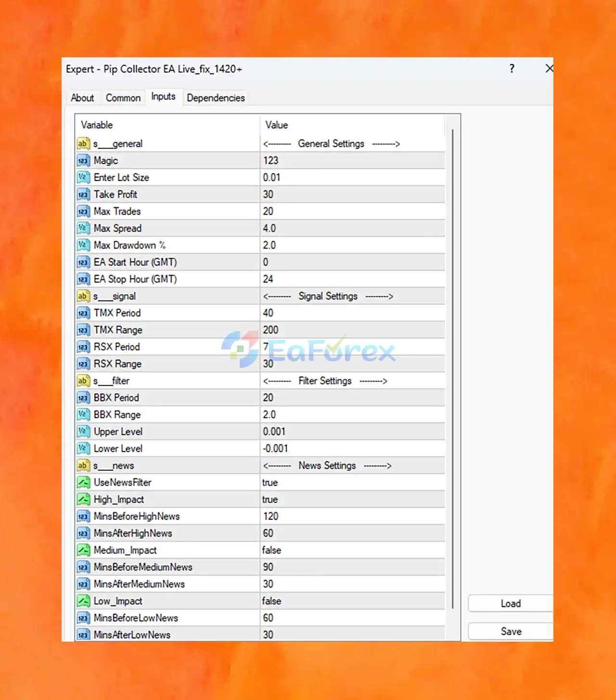Click the boolean icon next to Low_Impact

click(x=83, y=601)
